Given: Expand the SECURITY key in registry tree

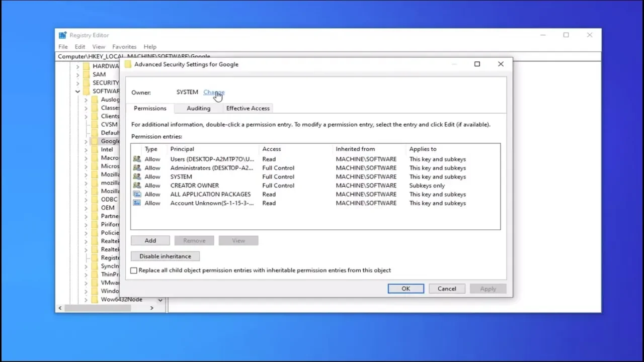Looking at the screenshot, I should [x=77, y=83].
